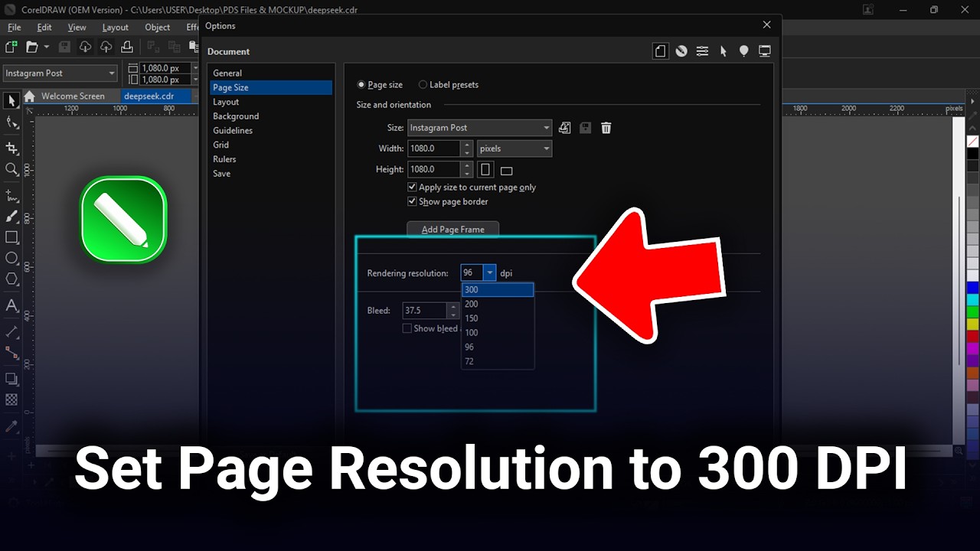Open the File menu

click(x=14, y=28)
